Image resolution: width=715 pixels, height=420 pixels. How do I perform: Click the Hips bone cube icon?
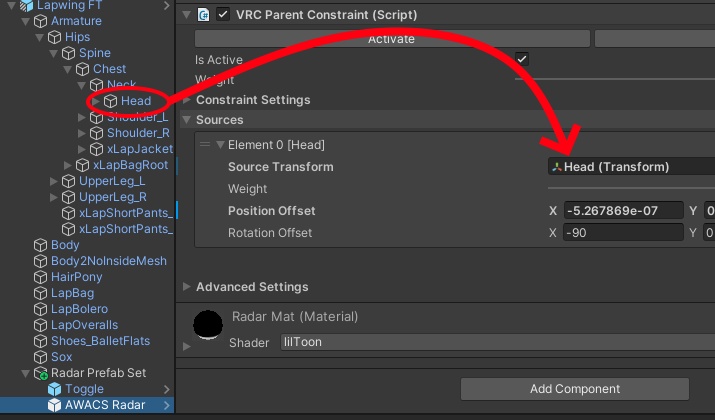click(54, 37)
